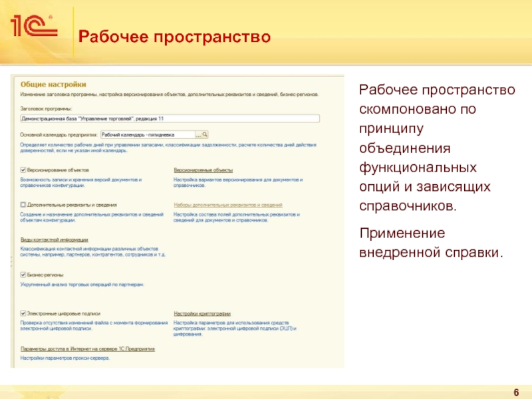
Task: Open the calendar selection list with the ellipsis button
Action: point(198,134)
